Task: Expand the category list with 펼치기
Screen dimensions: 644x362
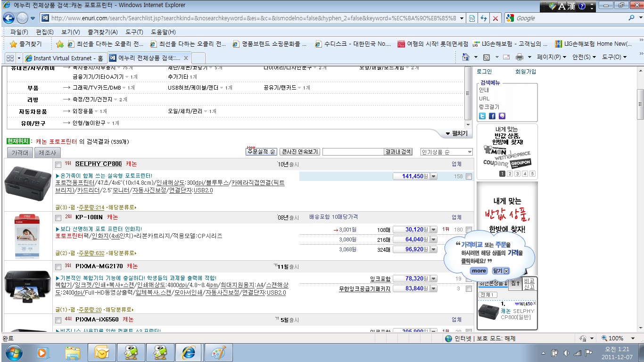Action: [456, 133]
